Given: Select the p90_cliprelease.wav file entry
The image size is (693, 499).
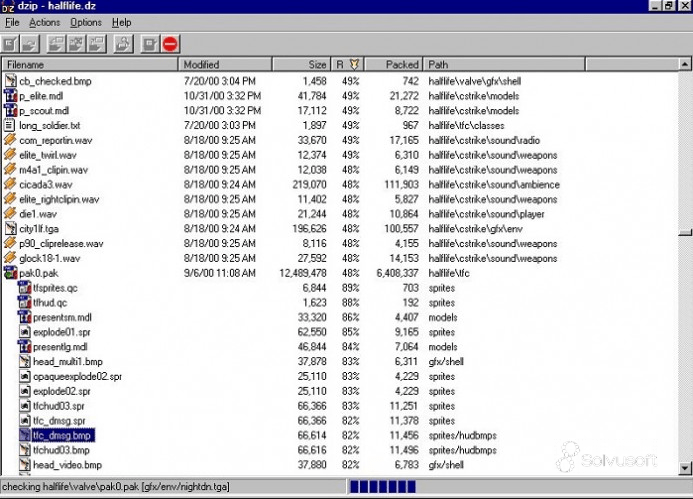Looking at the screenshot, I should (61, 244).
